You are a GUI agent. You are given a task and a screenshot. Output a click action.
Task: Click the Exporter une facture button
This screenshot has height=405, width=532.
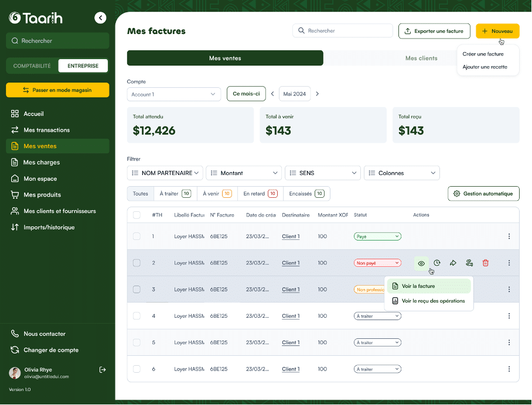434,31
